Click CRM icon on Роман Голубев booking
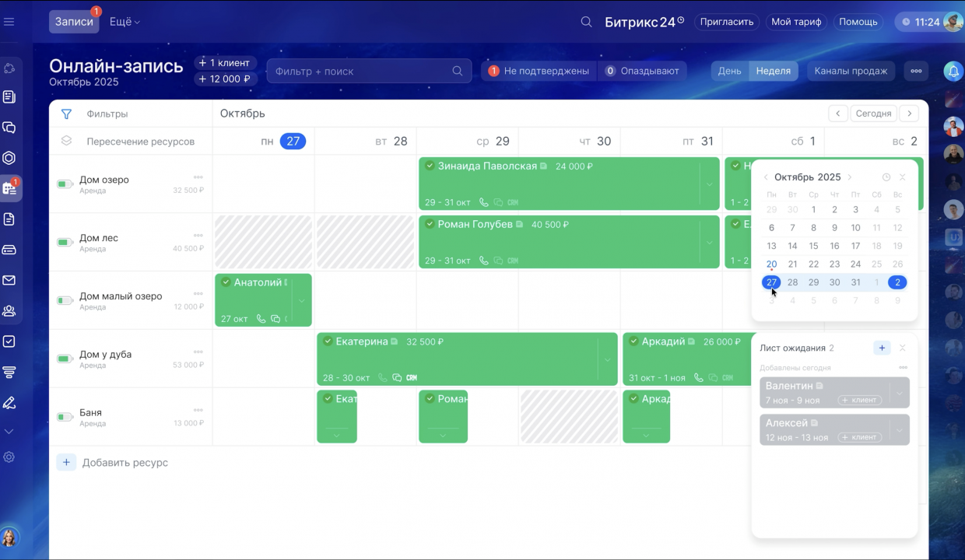965x560 pixels. [513, 261]
